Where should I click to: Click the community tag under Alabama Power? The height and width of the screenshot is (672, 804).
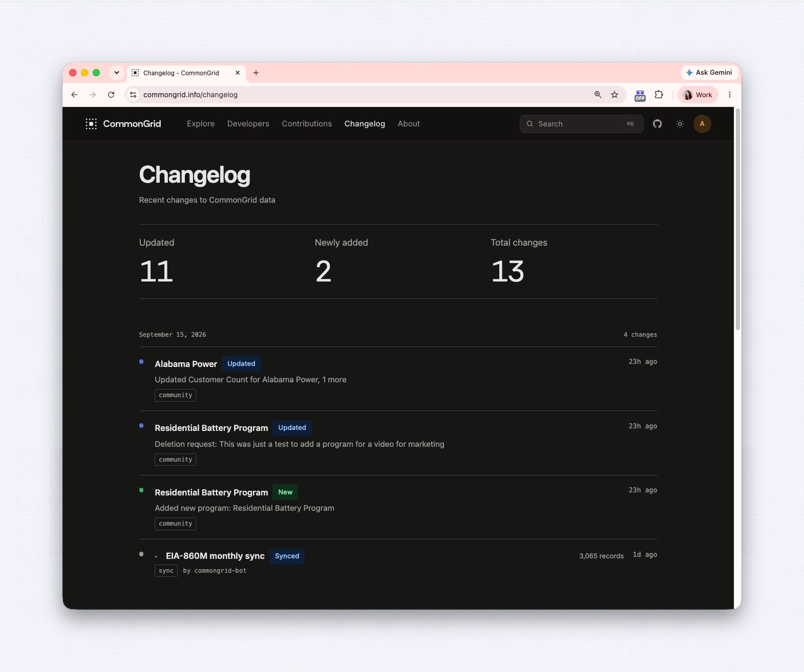176,395
